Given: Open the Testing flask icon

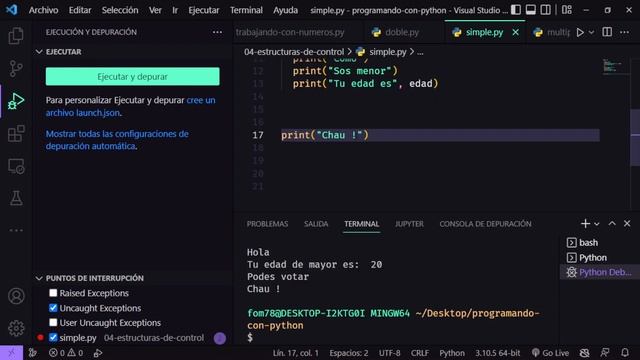Looking at the screenshot, I should point(16,198).
